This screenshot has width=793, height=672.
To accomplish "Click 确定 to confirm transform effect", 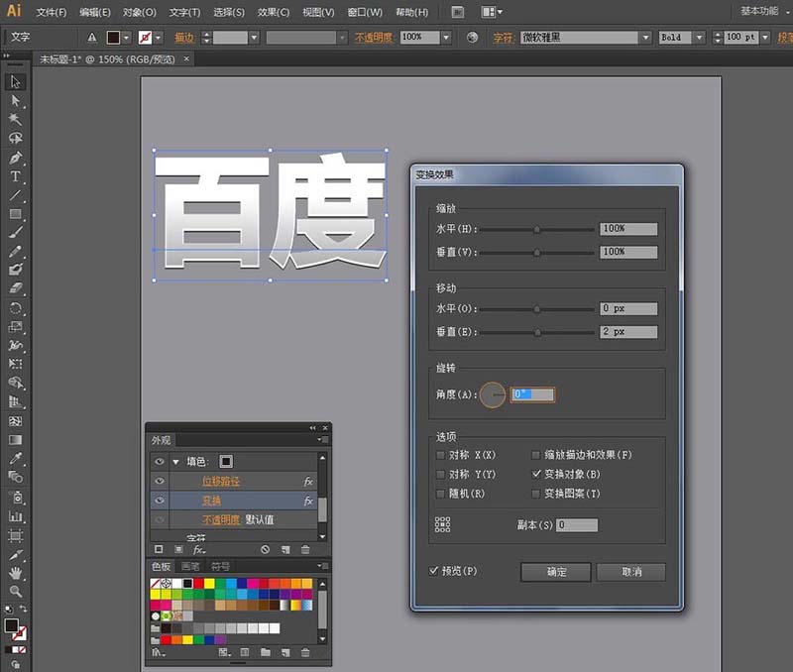I will click(556, 572).
